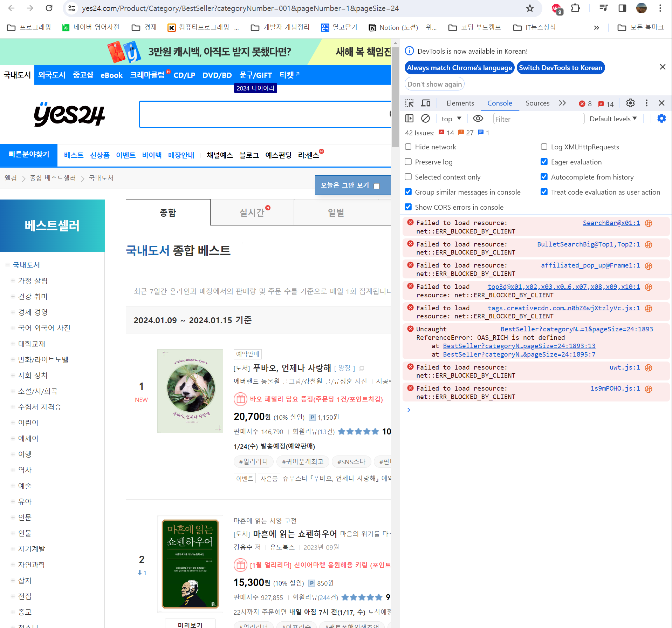Viewport: 672px width, 628px height.
Task: Enable Hide network checkbox
Action: coord(408,147)
